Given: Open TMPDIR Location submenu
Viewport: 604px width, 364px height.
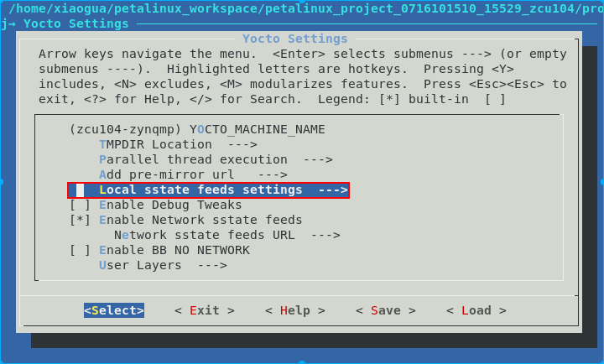Looking at the screenshot, I should pos(178,144).
